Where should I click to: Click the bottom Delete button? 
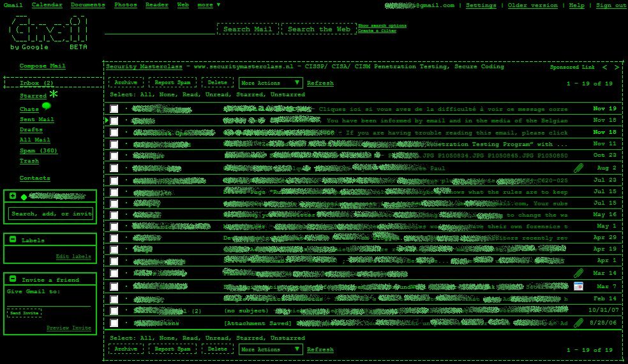click(x=218, y=349)
